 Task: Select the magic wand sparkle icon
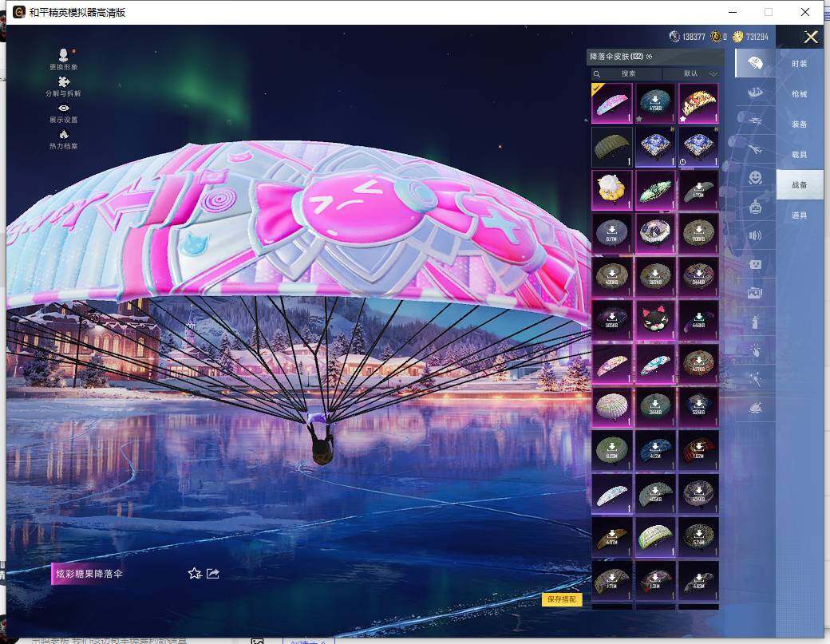click(x=755, y=379)
